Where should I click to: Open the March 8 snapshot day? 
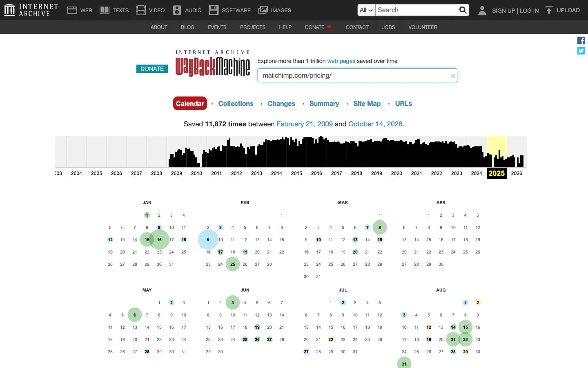tap(380, 227)
